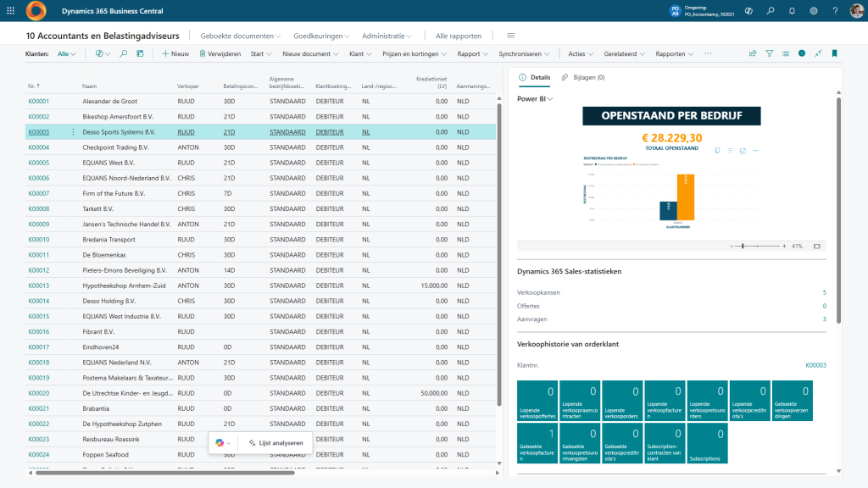Copy the Power BI visual

(x=717, y=151)
